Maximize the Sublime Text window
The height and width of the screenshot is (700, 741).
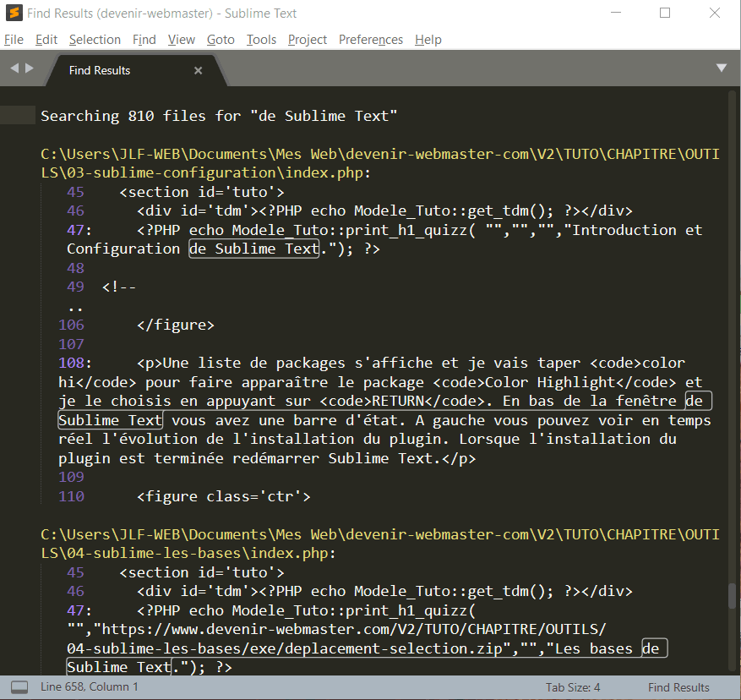[665, 13]
